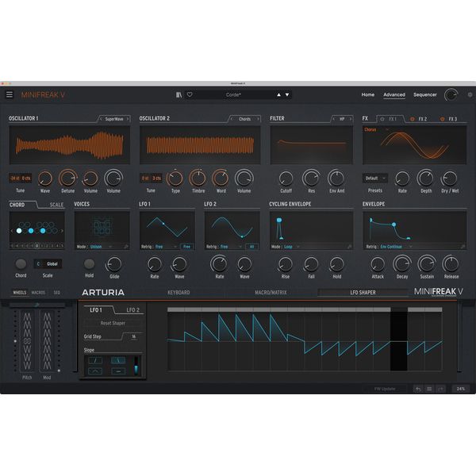
Task: Open the FX Presets Default dropdown
Action: point(375,178)
